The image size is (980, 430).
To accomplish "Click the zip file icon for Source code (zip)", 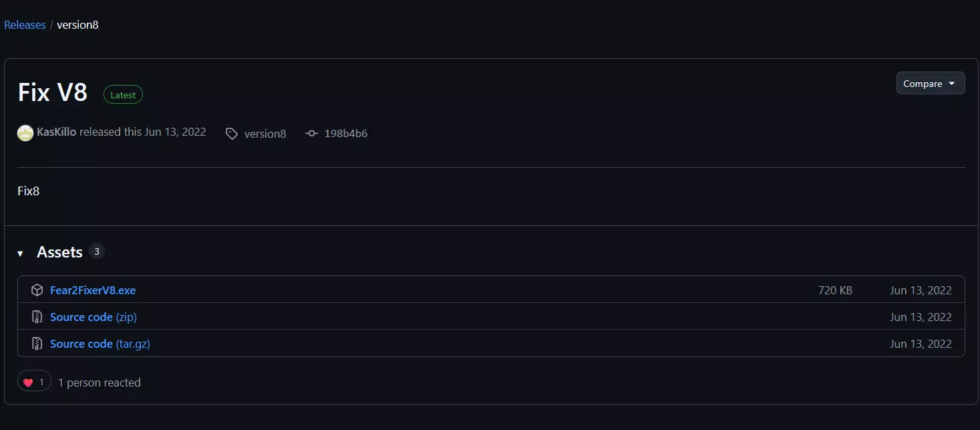I will tap(37, 317).
